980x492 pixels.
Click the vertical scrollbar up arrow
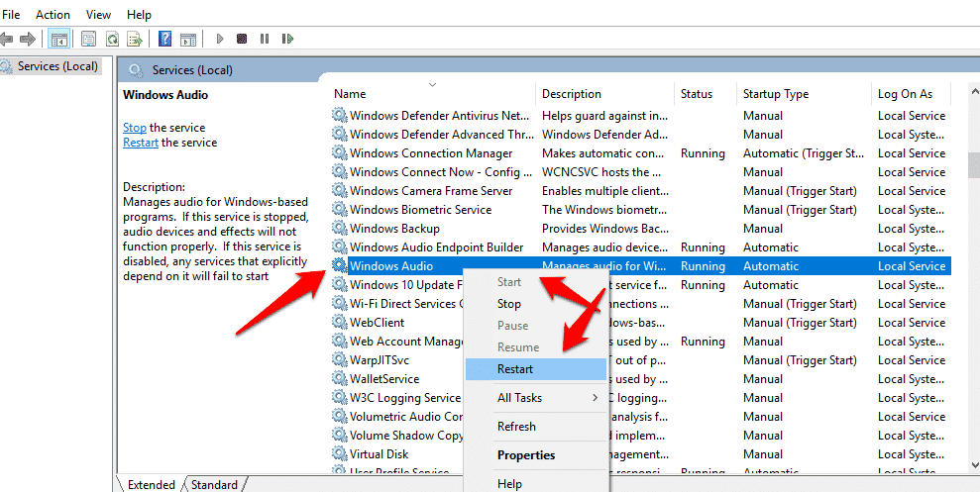pyautogui.click(x=974, y=92)
